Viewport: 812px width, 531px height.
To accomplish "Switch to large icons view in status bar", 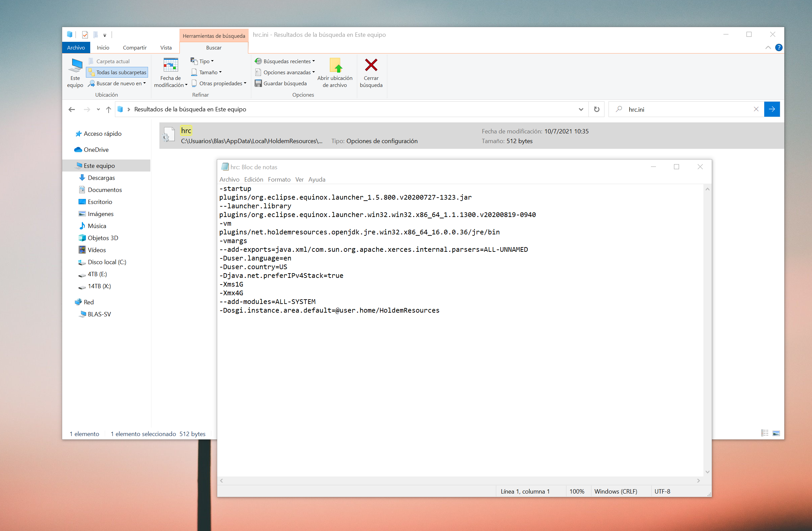I will (776, 433).
